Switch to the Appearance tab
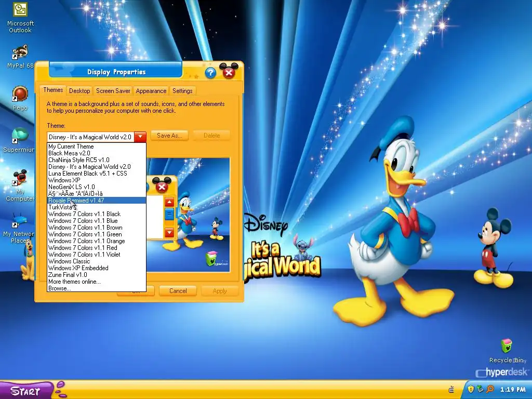 pyautogui.click(x=151, y=90)
